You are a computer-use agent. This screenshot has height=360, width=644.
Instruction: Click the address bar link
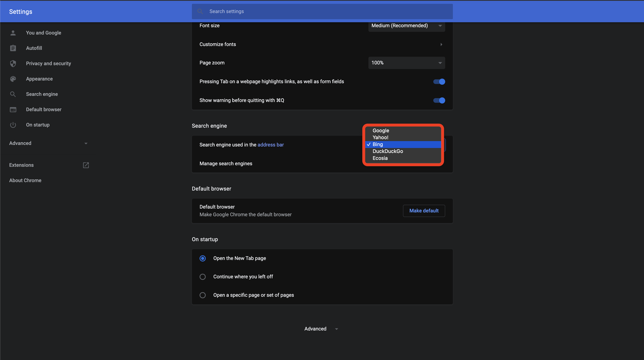271,145
